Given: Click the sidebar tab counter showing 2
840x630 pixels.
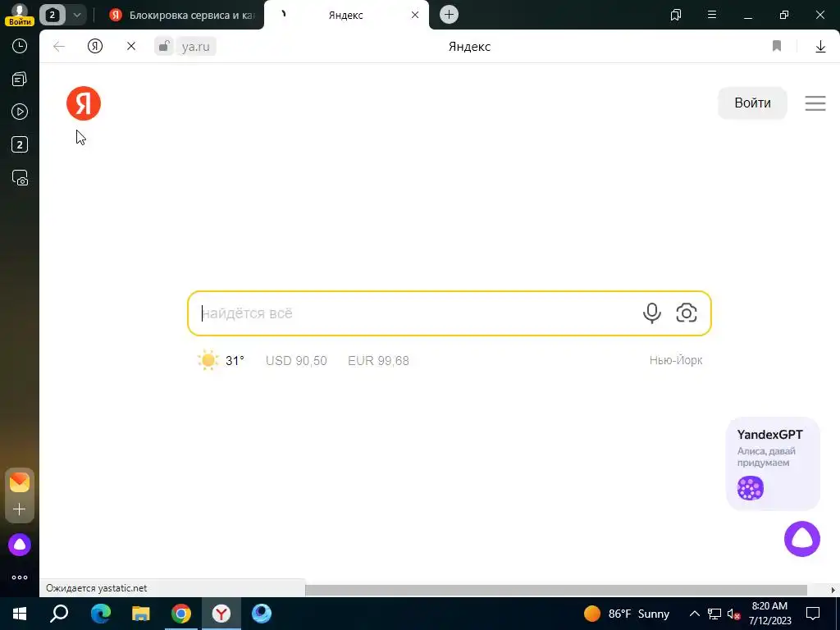Looking at the screenshot, I should [20, 144].
